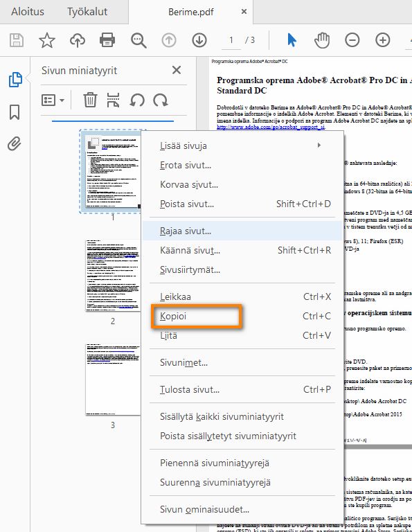
Task: Expand the Lisää sivuja submenu arrow
Action: click(x=319, y=145)
